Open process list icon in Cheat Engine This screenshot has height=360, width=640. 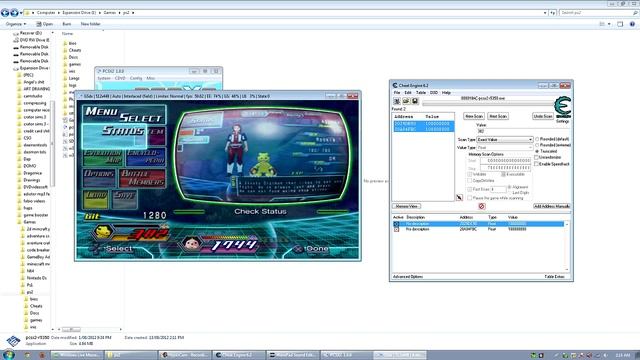(x=397, y=101)
